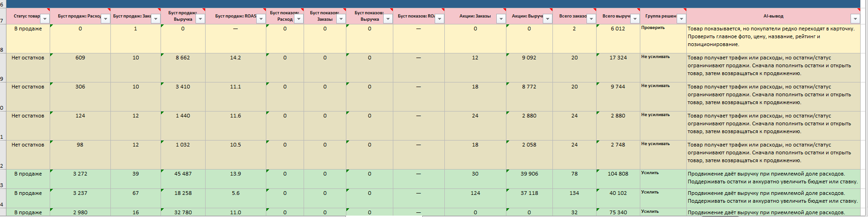Select the cell containing 3 237
This screenshot has height=217, width=868.
coord(80,199)
